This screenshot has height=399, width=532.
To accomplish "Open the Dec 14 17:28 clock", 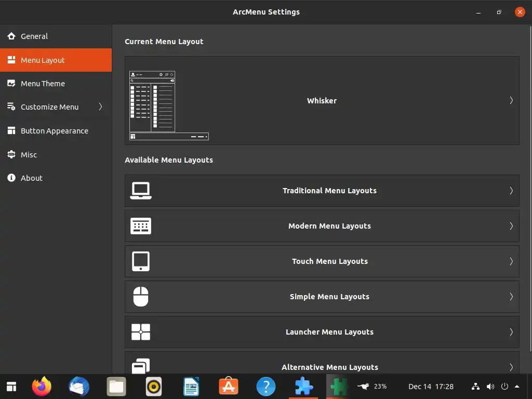I will pos(431,387).
